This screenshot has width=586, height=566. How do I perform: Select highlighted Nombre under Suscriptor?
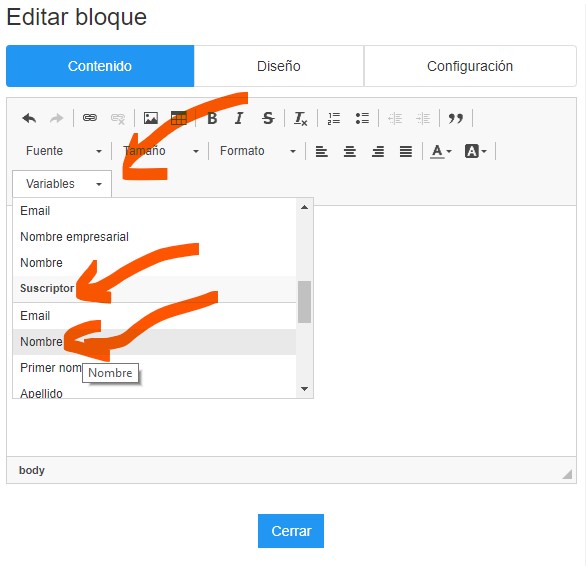(x=154, y=342)
